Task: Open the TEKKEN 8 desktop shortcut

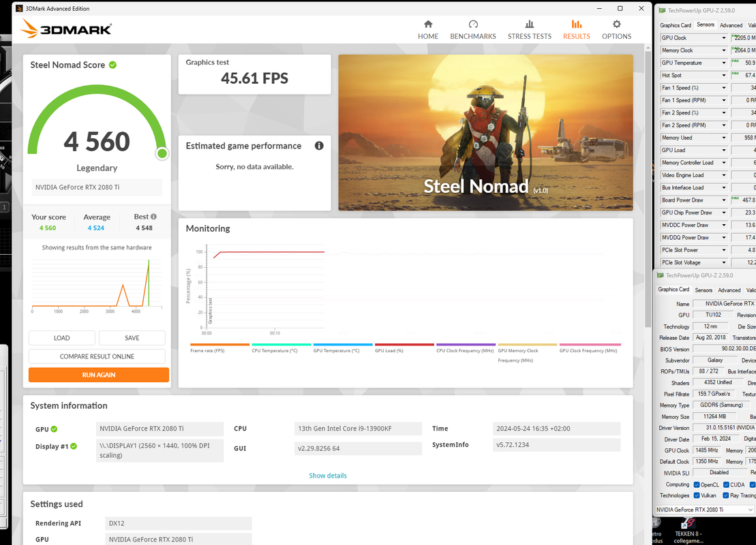Action: click(x=689, y=531)
